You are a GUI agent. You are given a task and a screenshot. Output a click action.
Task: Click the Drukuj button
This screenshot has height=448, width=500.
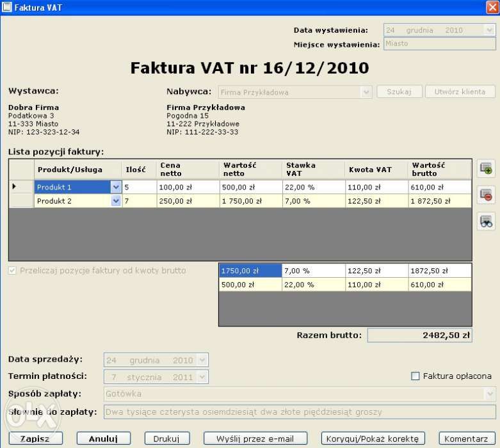[167, 438]
